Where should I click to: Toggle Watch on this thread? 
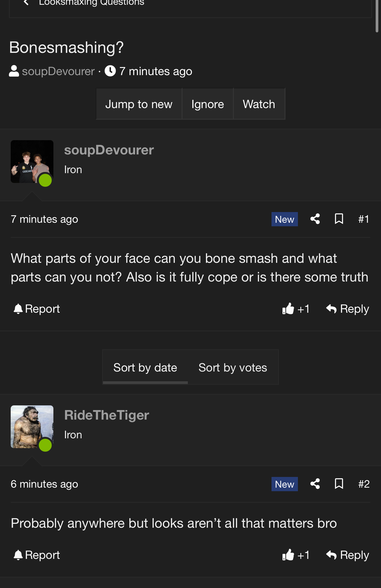259,104
